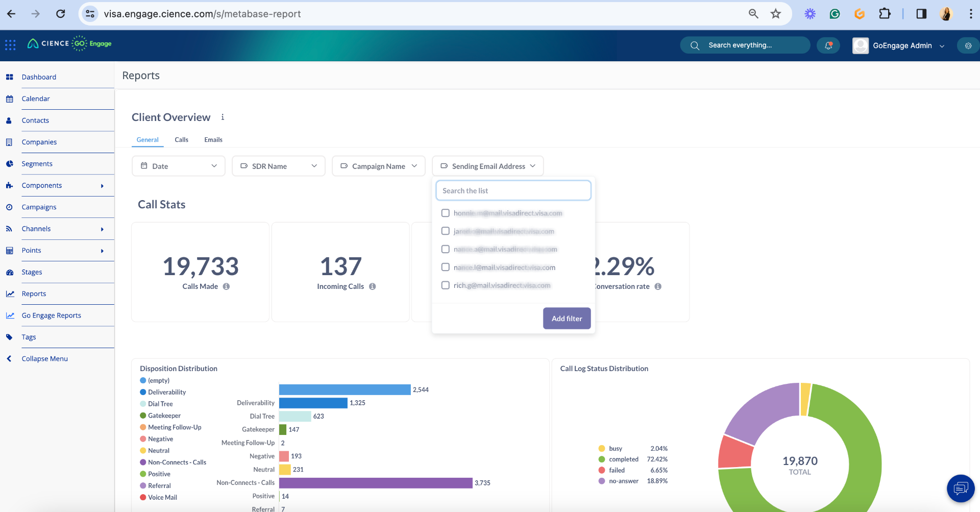Show info for Calls Made
The width and height of the screenshot is (980, 512).
(226, 286)
